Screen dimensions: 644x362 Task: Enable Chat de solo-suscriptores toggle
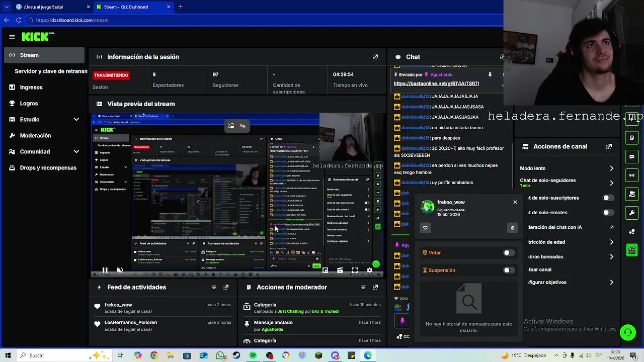tap(608, 198)
